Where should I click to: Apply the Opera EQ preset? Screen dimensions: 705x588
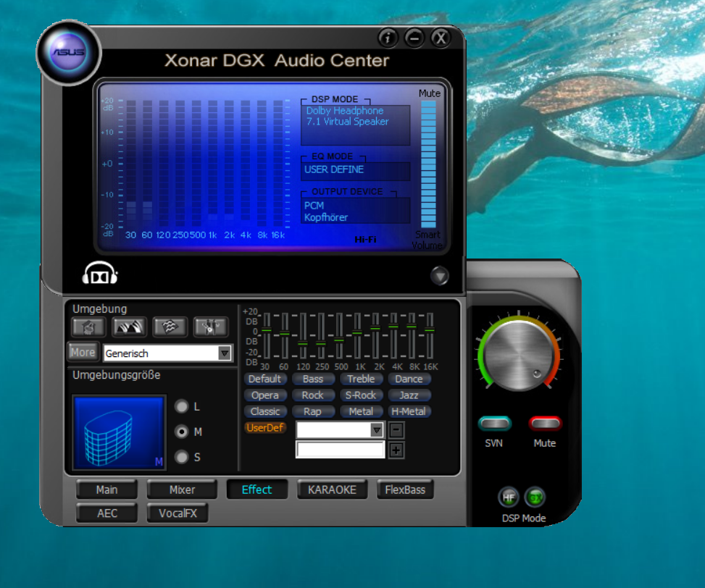coord(264,395)
